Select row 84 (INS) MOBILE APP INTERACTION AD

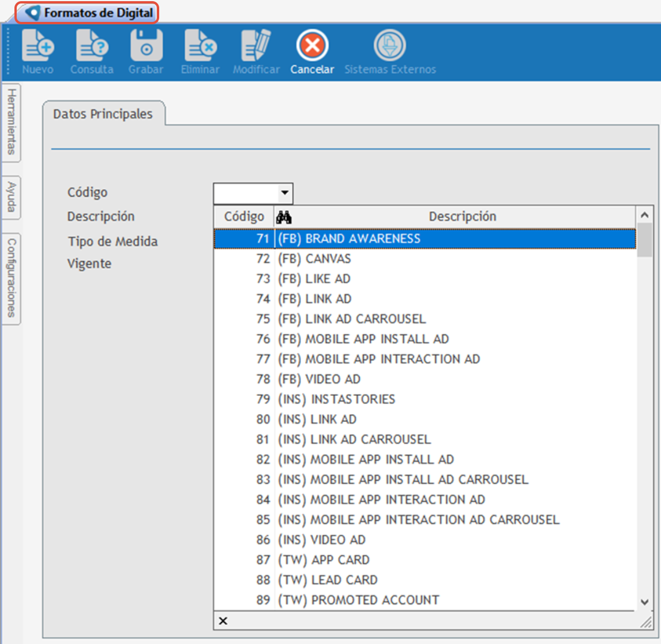(x=425, y=500)
